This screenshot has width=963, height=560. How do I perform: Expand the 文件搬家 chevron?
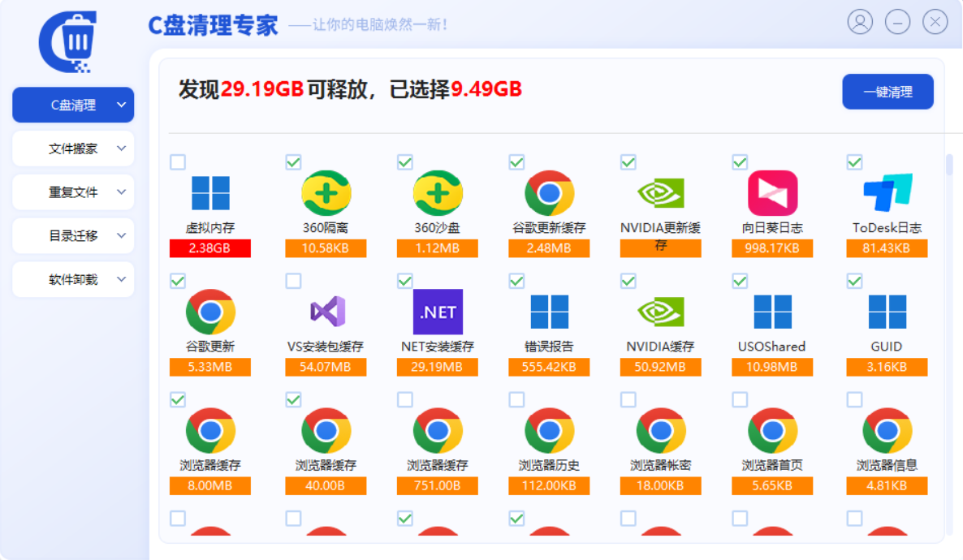(122, 149)
